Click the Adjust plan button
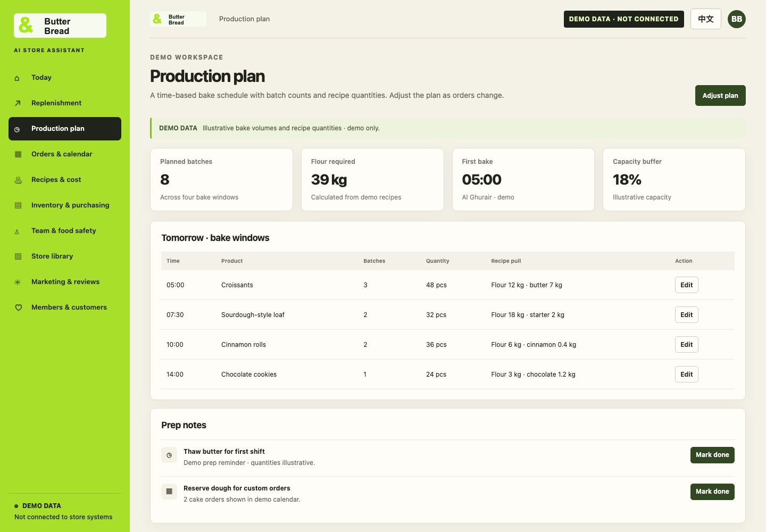Viewport: 766px width, 532px height. (720, 96)
